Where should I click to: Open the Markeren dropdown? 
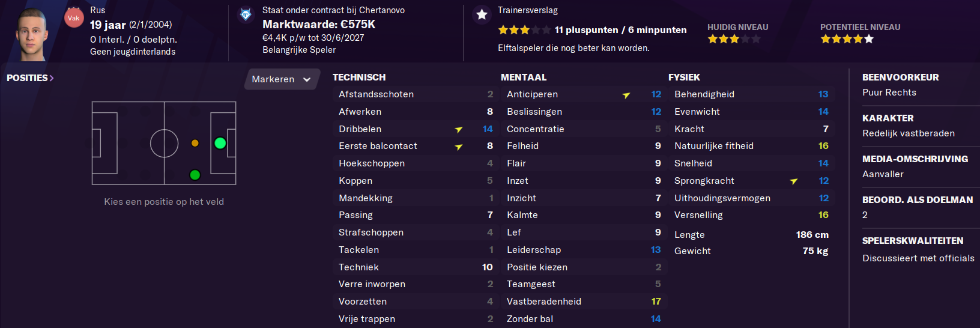(x=282, y=79)
